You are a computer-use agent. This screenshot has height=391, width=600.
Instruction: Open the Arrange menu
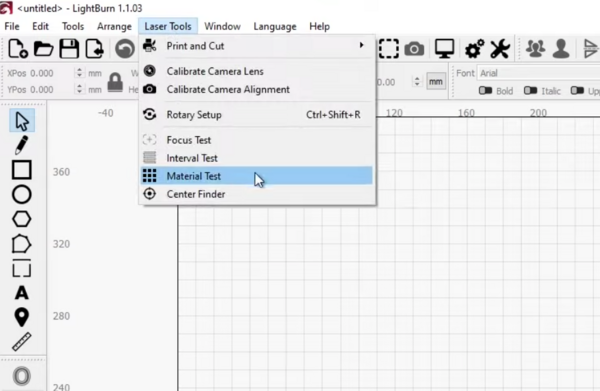tap(114, 26)
